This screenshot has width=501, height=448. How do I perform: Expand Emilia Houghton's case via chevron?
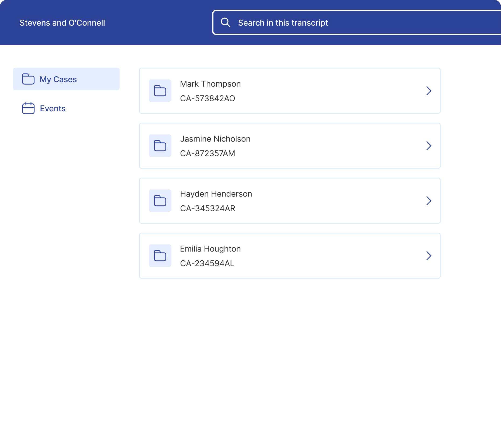coord(429,256)
